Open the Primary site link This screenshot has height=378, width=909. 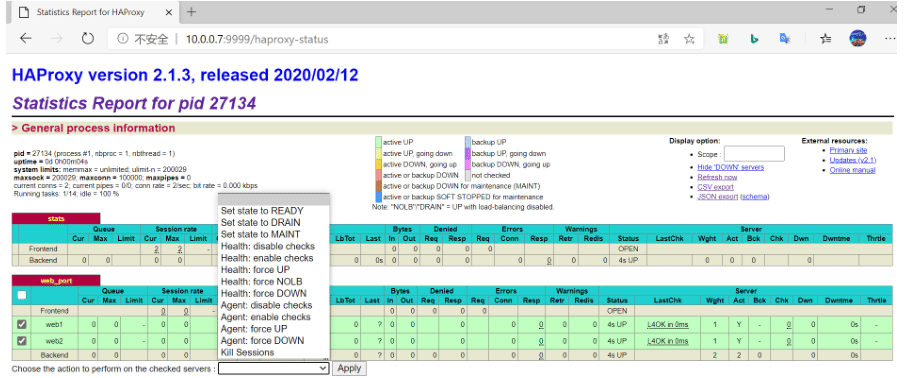[x=848, y=150]
